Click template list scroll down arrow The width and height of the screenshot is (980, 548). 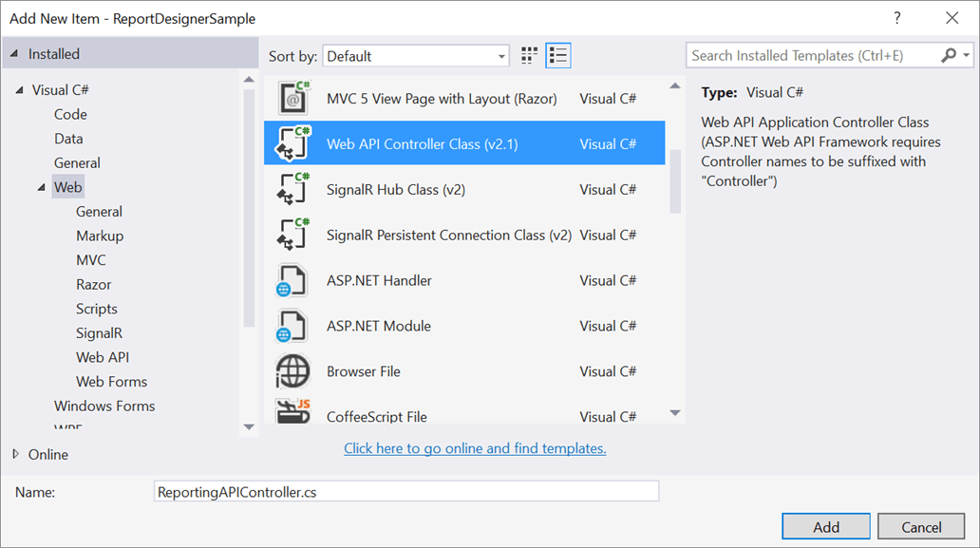point(675,413)
